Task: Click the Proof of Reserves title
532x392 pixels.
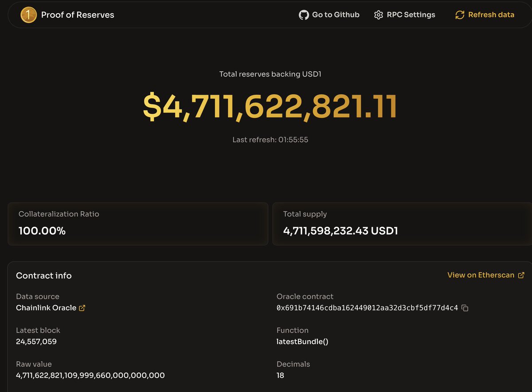Action: pyautogui.click(x=78, y=15)
